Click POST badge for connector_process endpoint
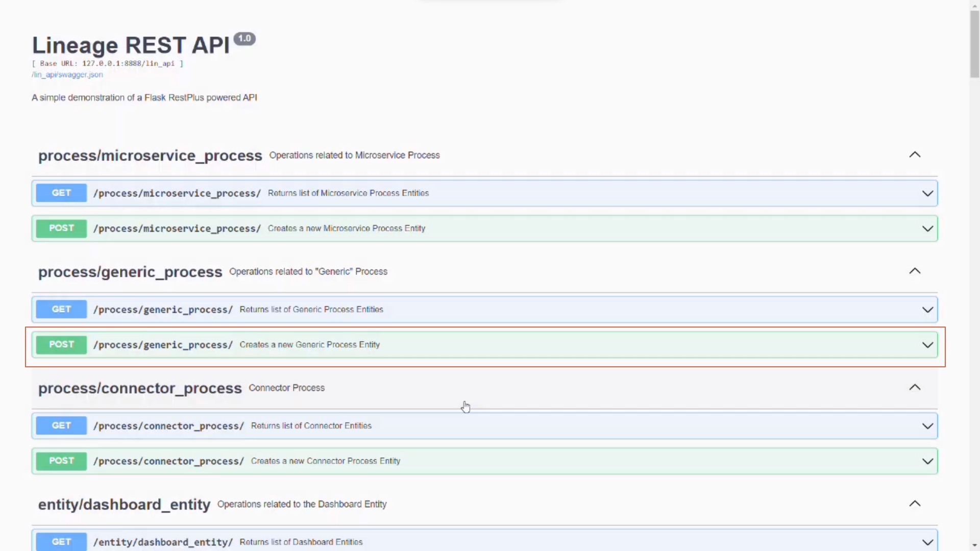This screenshot has width=980, height=551. click(61, 461)
